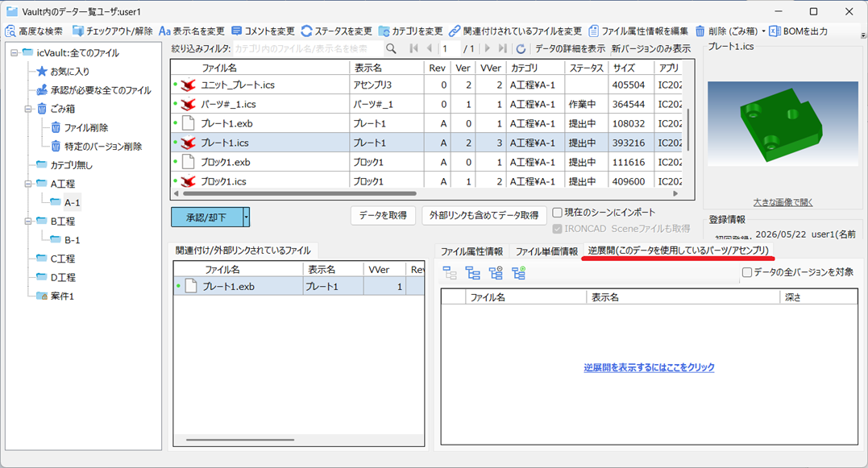This screenshot has height=468, width=868.
Task: Click the green プレート1.ics preview thumbnail
Action: pos(783,124)
